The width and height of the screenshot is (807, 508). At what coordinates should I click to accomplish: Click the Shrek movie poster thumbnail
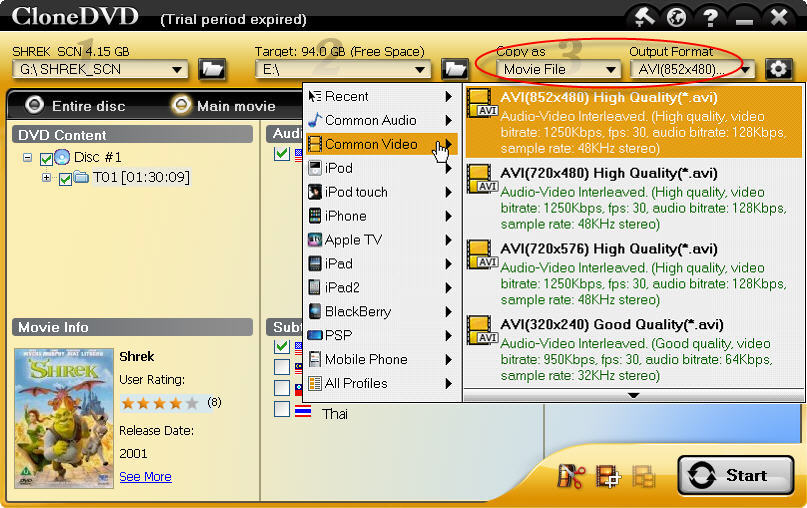(x=64, y=418)
